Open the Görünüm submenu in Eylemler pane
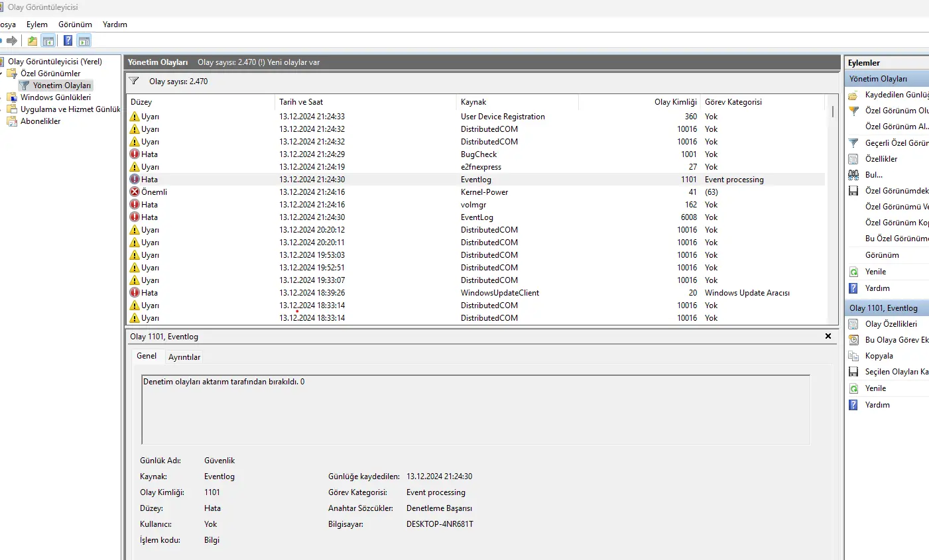The image size is (929, 560). (x=882, y=255)
